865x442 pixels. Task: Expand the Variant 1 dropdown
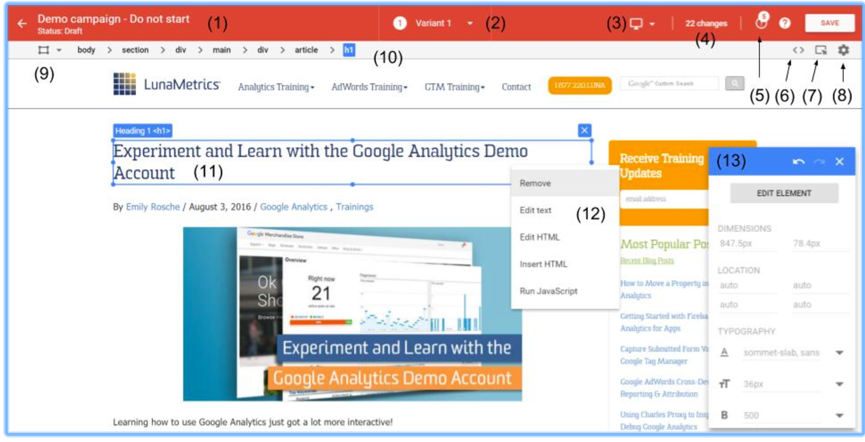click(x=470, y=23)
